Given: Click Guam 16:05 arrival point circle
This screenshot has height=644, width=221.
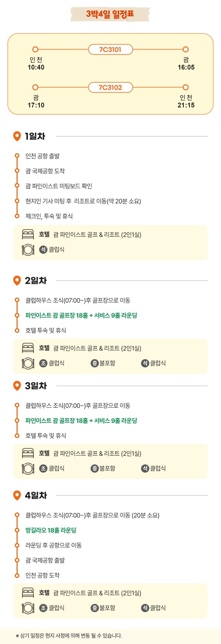Looking at the screenshot, I should click(x=186, y=50).
